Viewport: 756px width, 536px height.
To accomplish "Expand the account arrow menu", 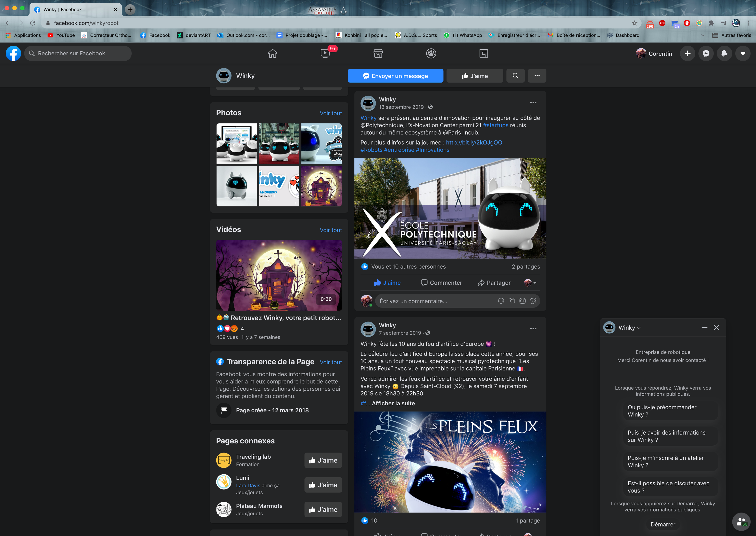I will click(x=743, y=53).
